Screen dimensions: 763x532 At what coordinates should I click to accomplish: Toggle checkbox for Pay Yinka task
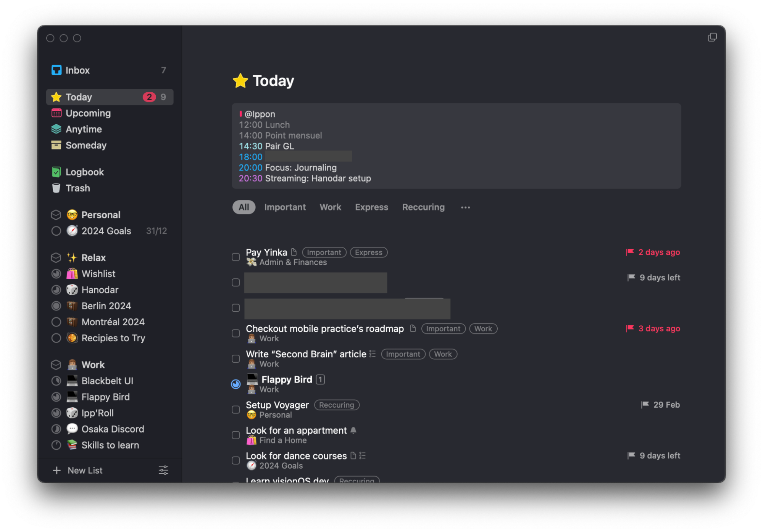coord(236,256)
